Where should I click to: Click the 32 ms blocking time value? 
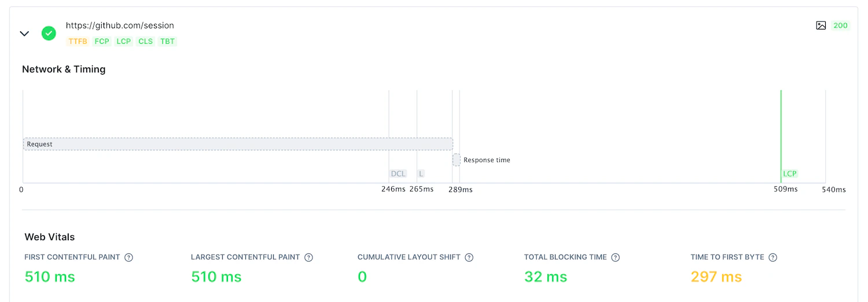pos(546,277)
